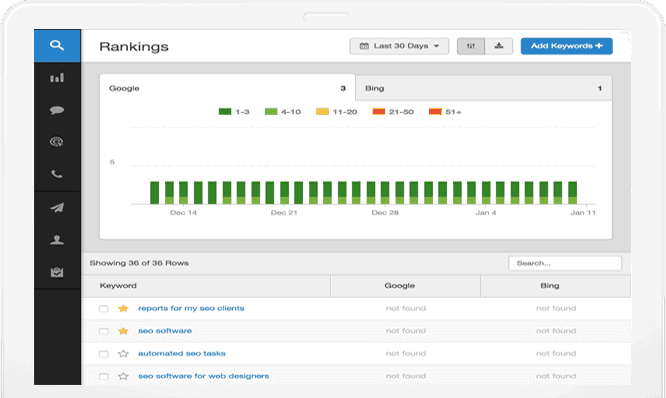Open the @ mentions sidebar icon
666x398 pixels.
(x=57, y=142)
